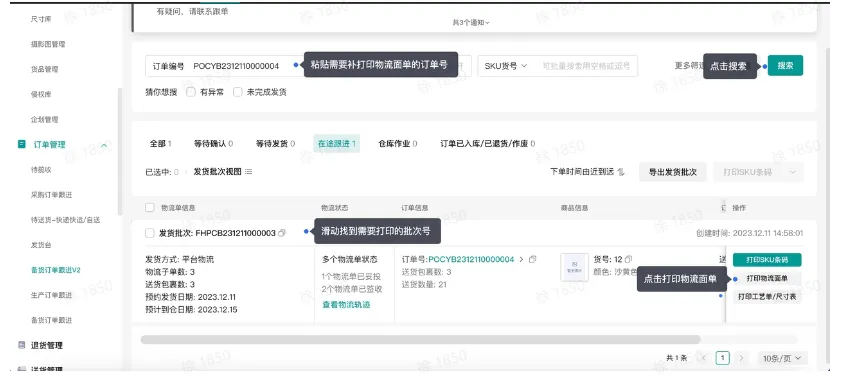This screenshot has width=842, height=385.
Task: Open 企划管理 in the sidebar
Action: 45,119
